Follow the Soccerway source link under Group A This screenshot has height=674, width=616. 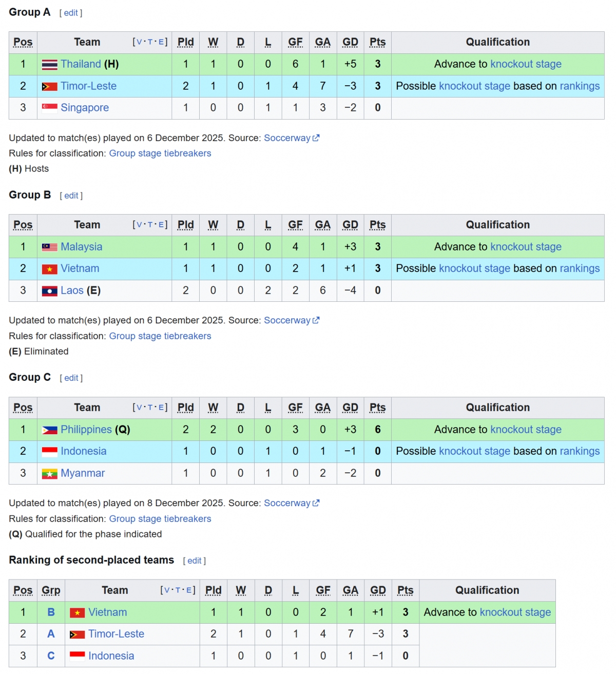(287, 138)
